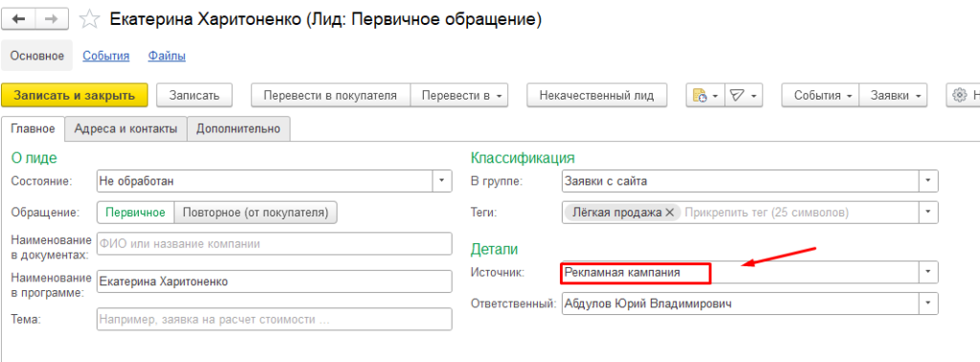The width and height of the screenshot is (980, 362).
Task: Click Перевести в покупателя button
Action: pos(330,96)
